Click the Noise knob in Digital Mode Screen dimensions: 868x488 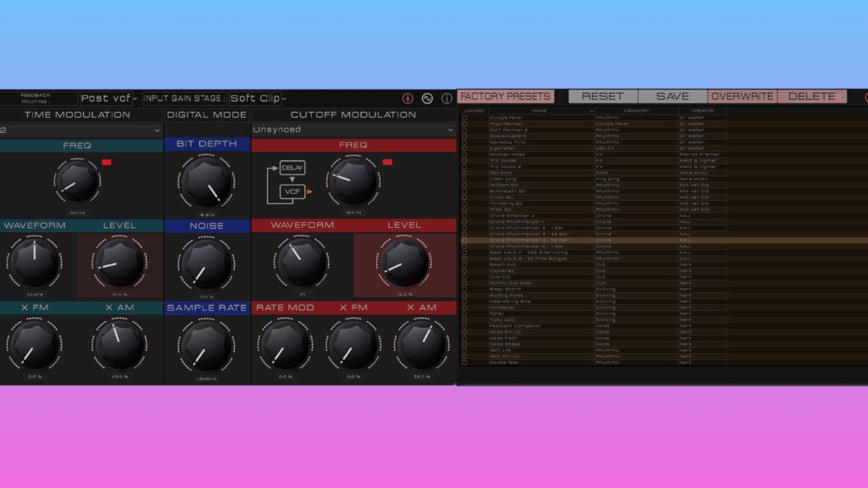pos(206,263)
